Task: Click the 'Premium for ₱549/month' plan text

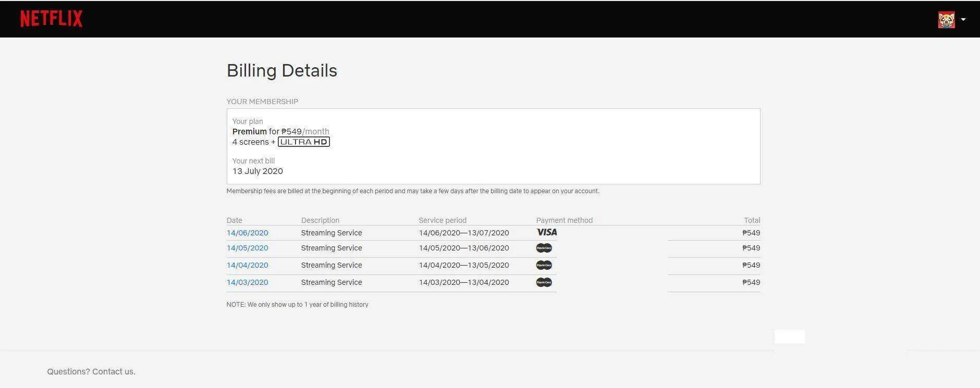Action: click(281, 131)
